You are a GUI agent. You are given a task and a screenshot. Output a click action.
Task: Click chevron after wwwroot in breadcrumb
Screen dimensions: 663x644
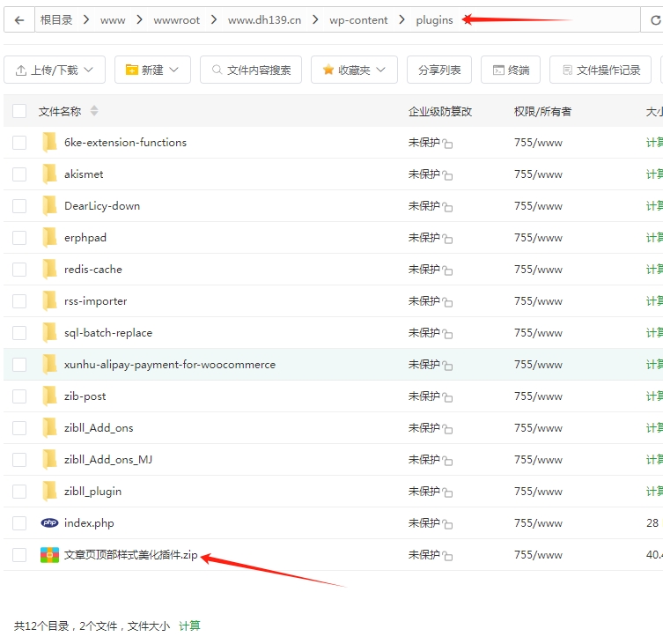click(x=214, y=19)
